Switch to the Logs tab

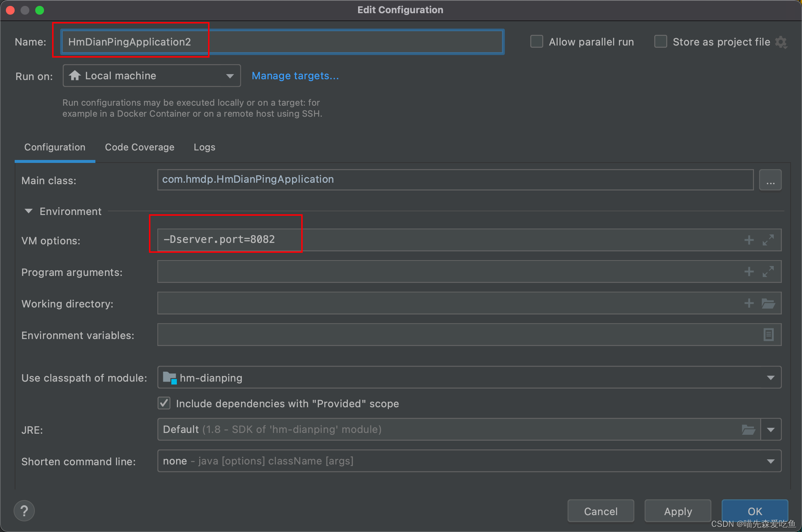pyautogui.click(x=204, y=147)
